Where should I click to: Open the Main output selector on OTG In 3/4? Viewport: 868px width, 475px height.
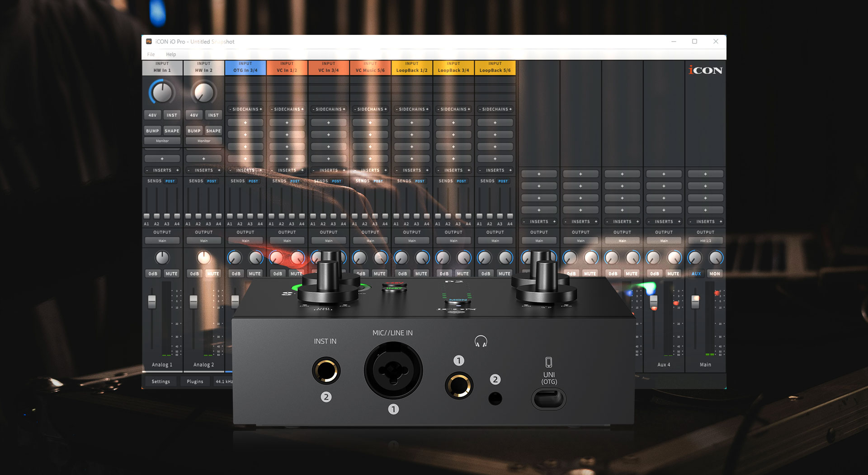[x=245, y=241]
